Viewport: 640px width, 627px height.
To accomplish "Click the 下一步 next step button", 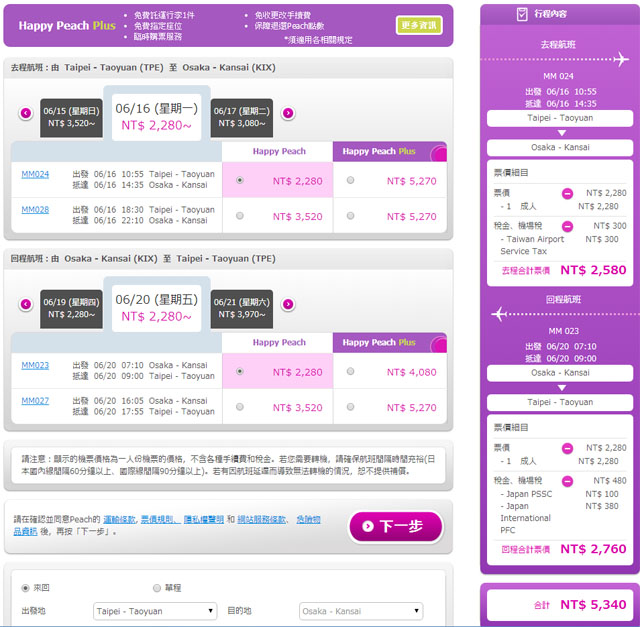I will 396,527.
